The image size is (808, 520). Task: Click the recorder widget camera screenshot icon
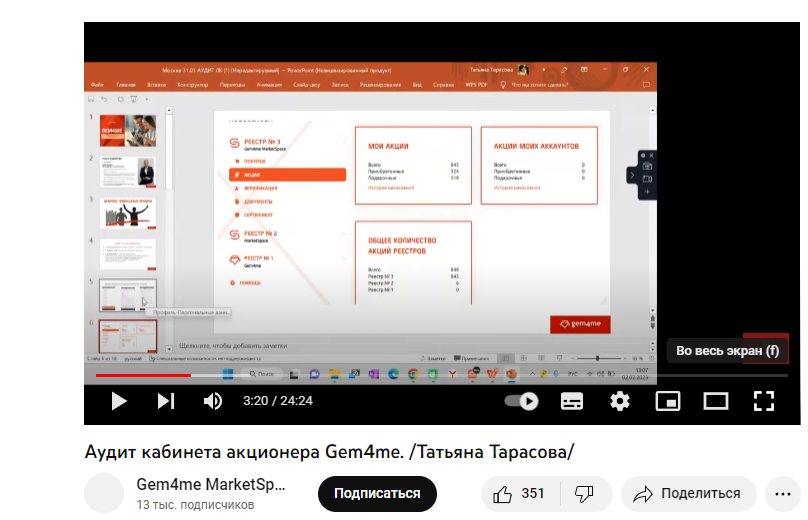click(647, 166)
